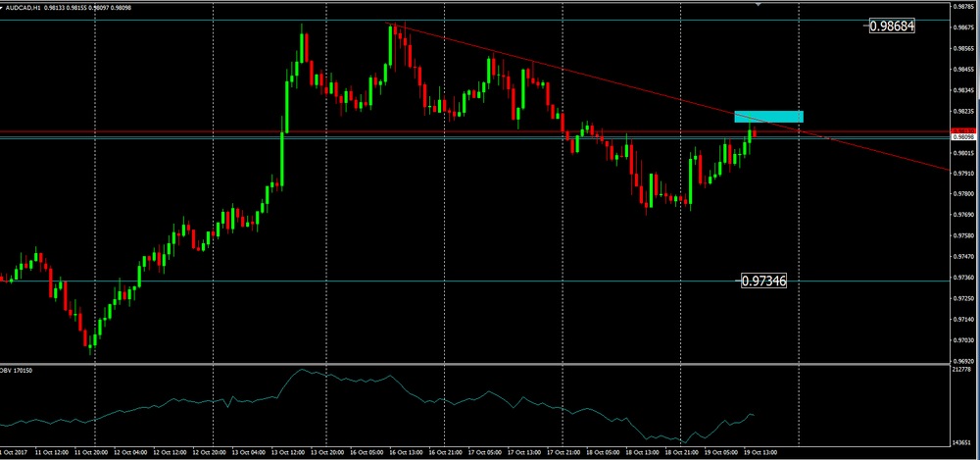Viewport: 980px width, 460px height.
Task: Click the 18 Oct 13:00 time label
Action: 641,451
